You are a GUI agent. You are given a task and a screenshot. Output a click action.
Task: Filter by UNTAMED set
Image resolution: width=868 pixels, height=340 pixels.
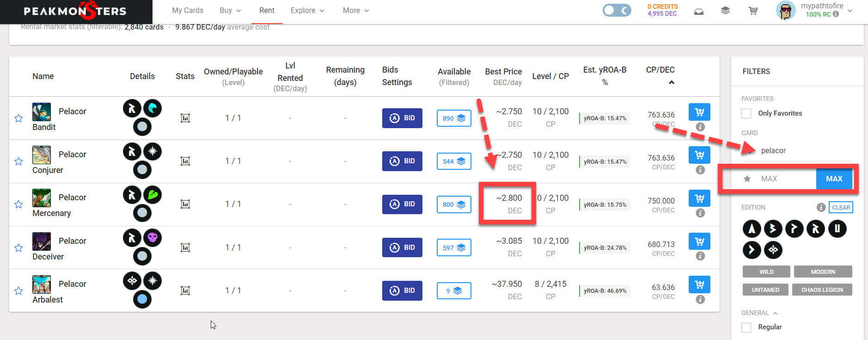[765, 290]
